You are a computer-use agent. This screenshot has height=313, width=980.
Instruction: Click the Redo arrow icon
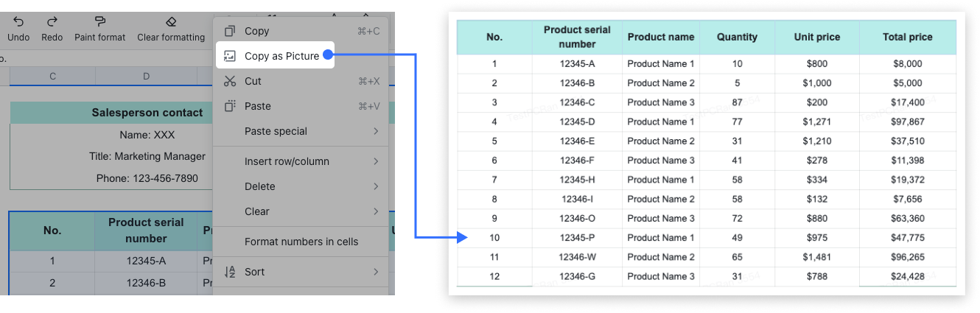click(x=52, y=22)
